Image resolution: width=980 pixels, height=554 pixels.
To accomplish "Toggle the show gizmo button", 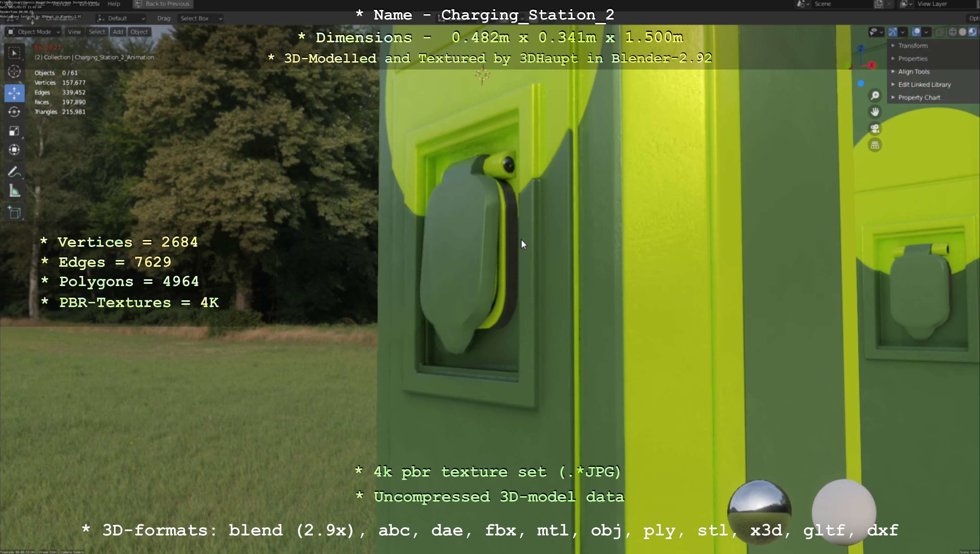I will pos(892,32).
